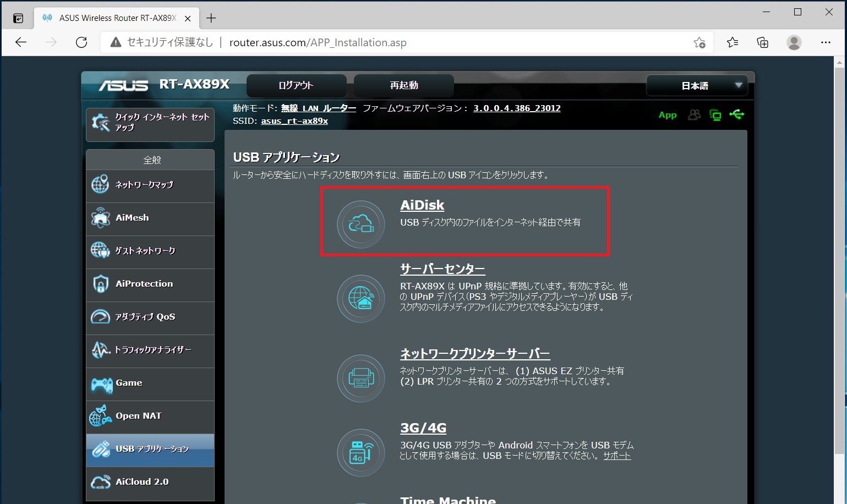Select Open NAT menu item
Screen dimensions: 847x504
click(150, 417)
